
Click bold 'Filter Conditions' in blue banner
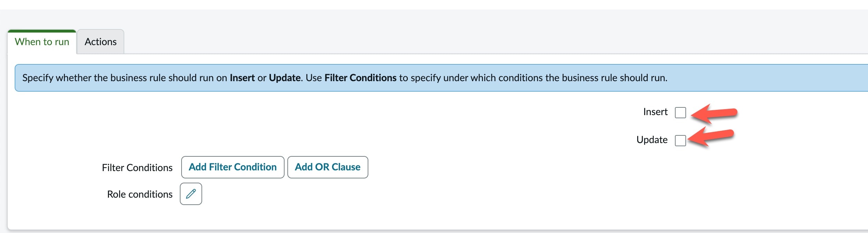click(x=360, y=78)
